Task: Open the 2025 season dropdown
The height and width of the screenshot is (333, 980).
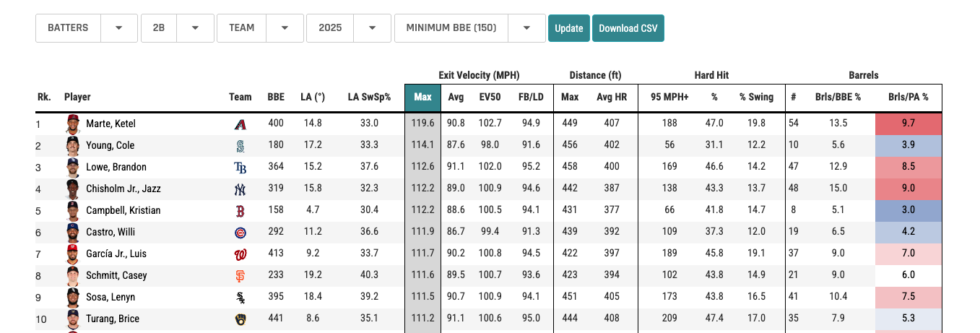Action: 348,28
